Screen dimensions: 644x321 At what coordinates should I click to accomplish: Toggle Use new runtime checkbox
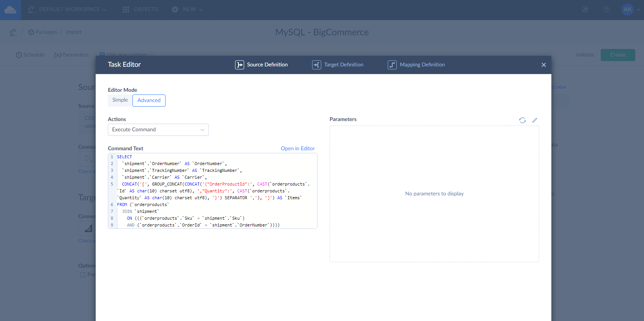tap(103, 55)
